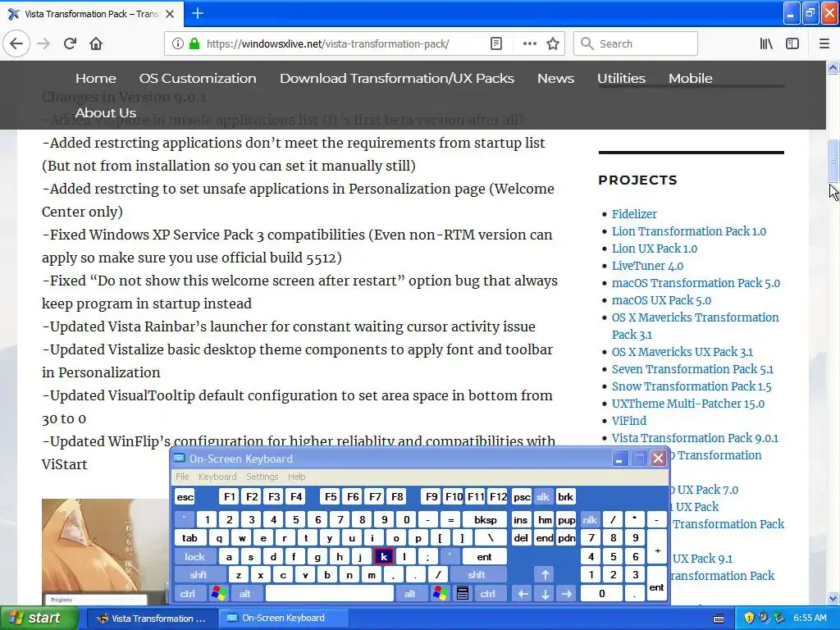The width and height of the screenshot is (840, 630).
Task: Click the bksp key on keyboard
Action: point(486,519)
